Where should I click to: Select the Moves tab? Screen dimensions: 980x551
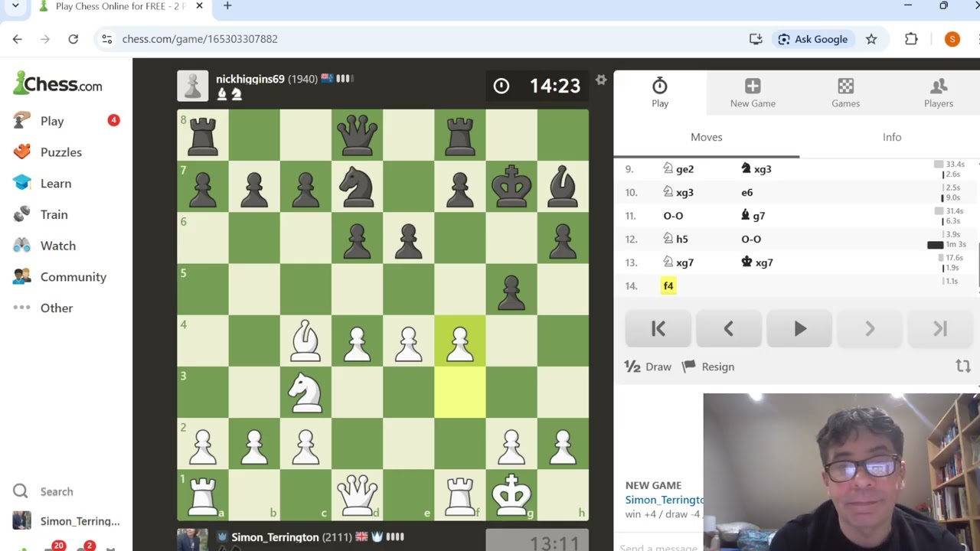pos(707,137)
